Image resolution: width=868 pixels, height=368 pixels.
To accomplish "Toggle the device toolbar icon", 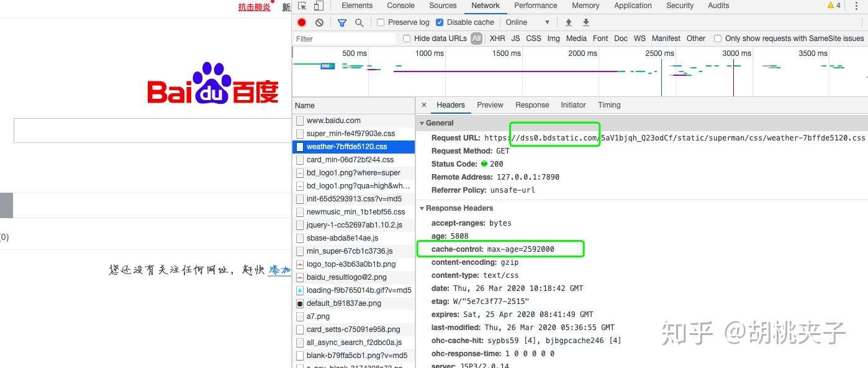I will pyautogui.click(x=318, y=6).
